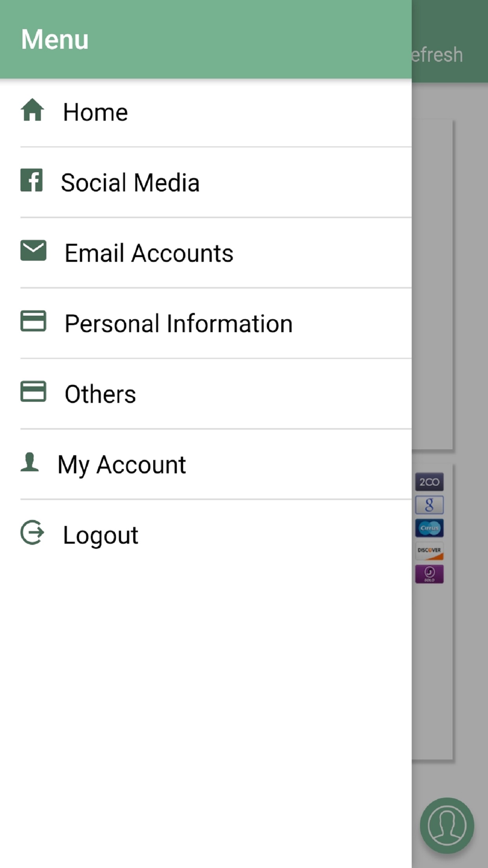Viewport: 488px width, 868px height.
Task: Click the Facebook Social Media icon
Action: pyautogui.click(x=32, y=180)
